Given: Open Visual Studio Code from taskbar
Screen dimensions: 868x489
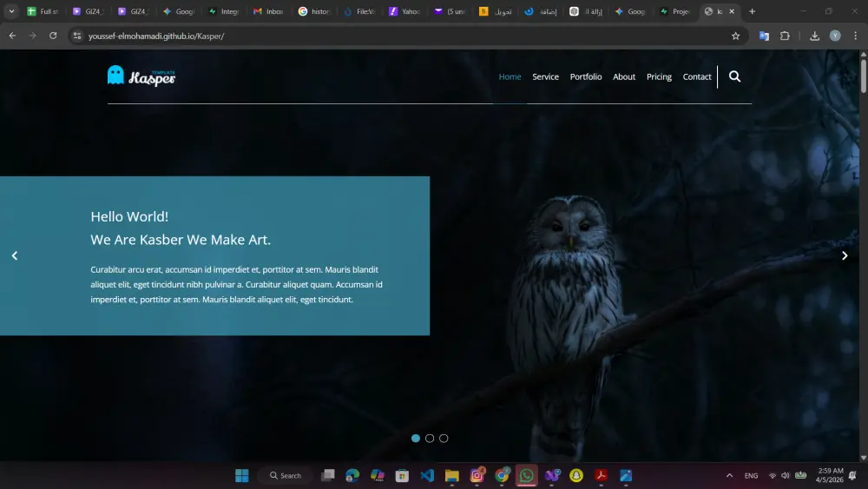Looking at the screenshot, I should [427, 475].
